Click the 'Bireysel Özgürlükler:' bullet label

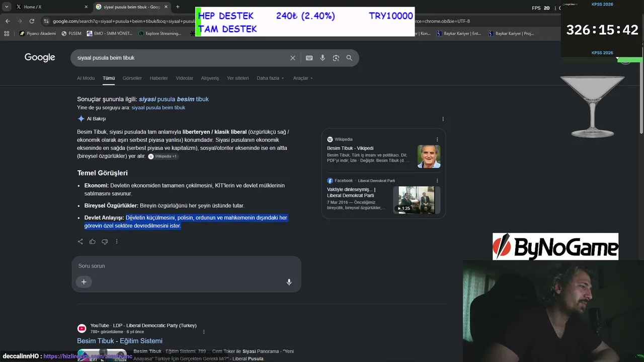(111, 206)
